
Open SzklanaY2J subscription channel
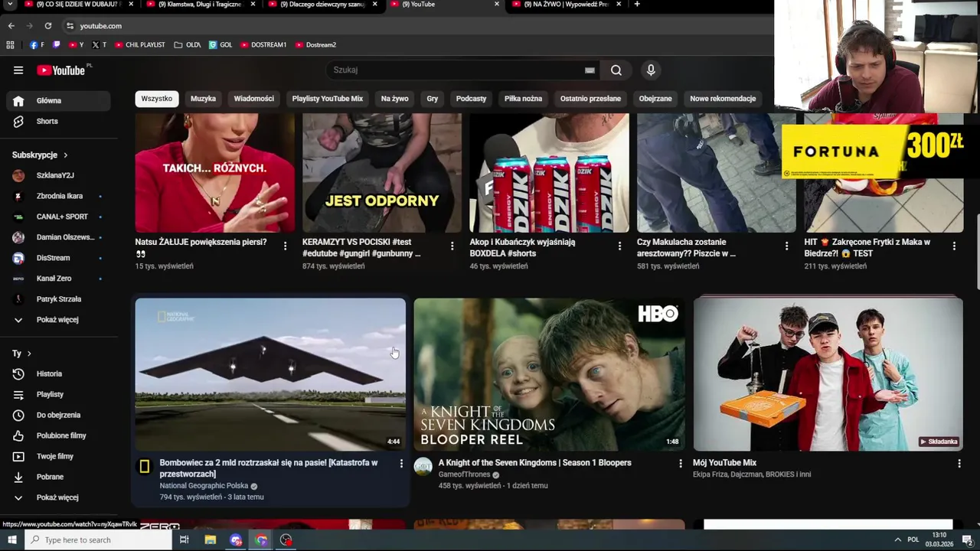(x=58, y=176)
